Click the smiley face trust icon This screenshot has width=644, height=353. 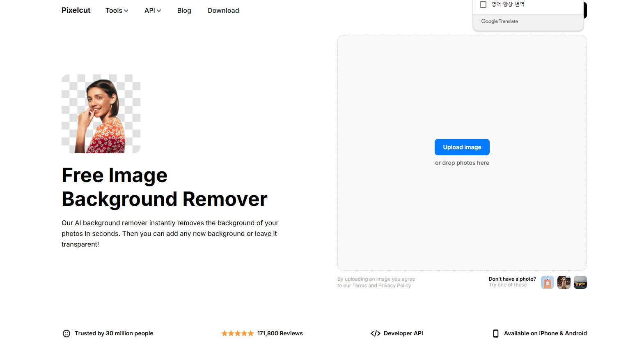tap(66, 334)
